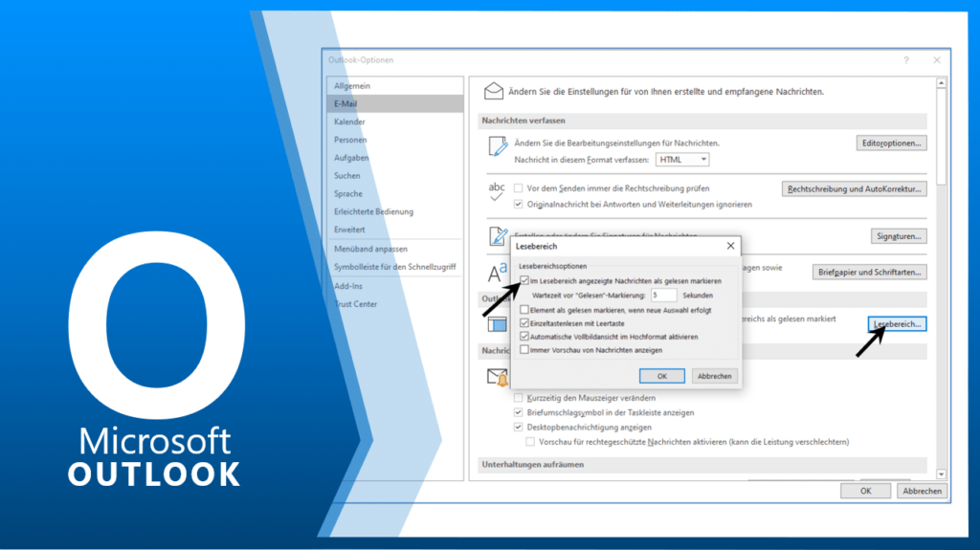980x550 pixels.
Task: Open Sprache settings
Action: pyautogui.click(x=348, y=194)
